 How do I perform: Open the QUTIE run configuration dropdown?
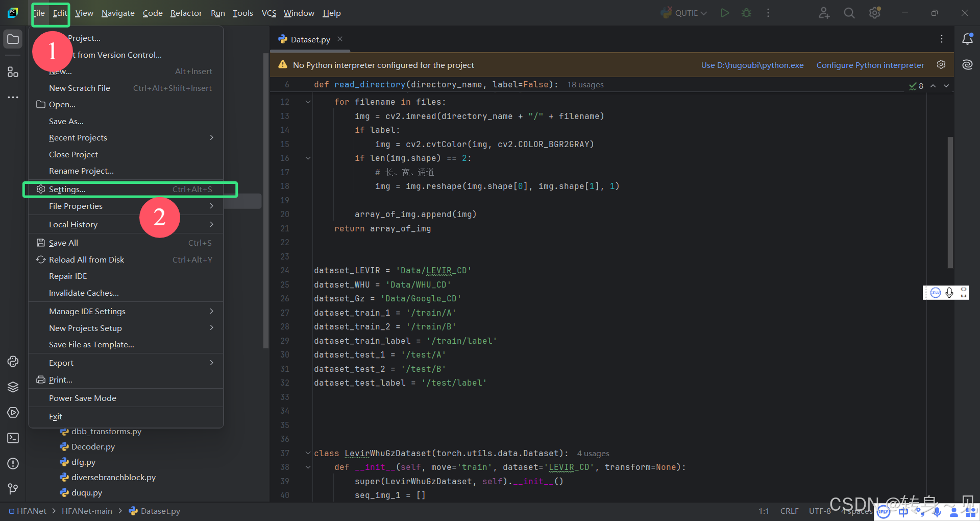(x=684, y=13)
